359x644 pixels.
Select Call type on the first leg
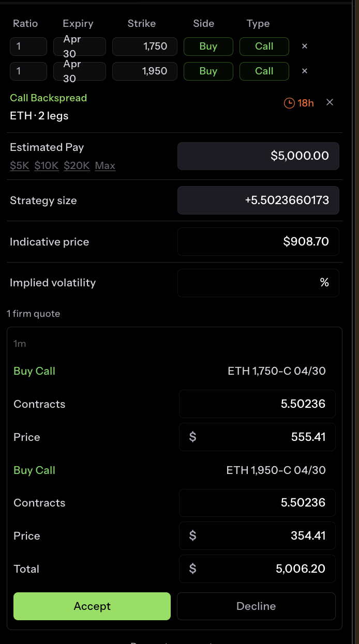tap(264, 46)
